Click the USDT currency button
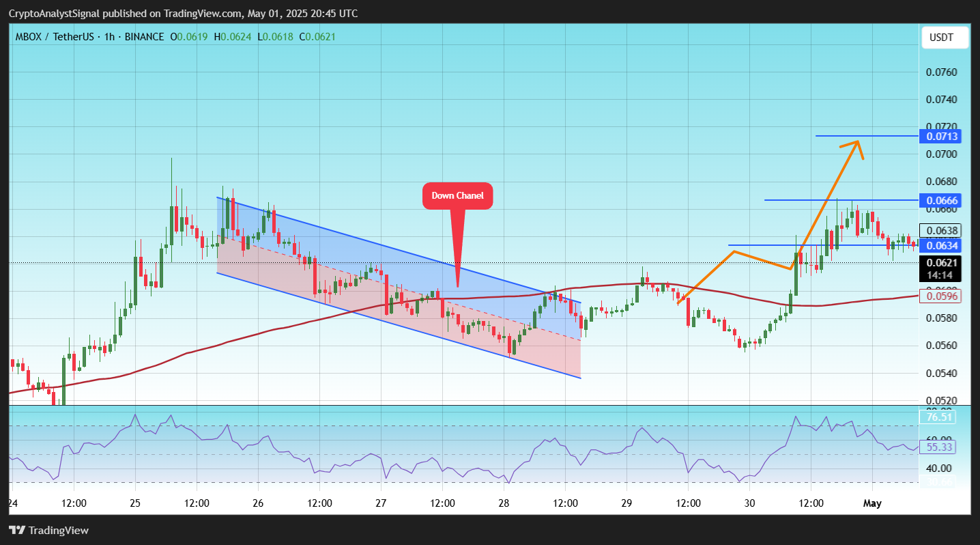This screenshot has height=545, width=980. [945, 37]
